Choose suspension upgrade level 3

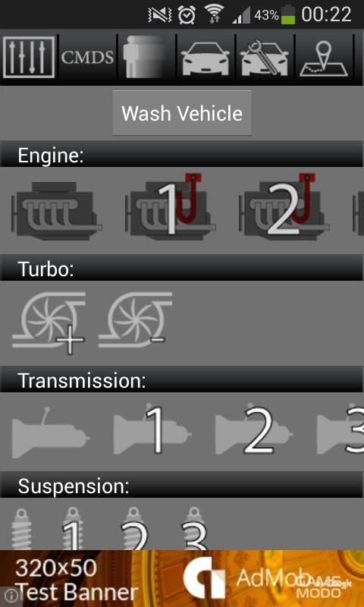195,529
